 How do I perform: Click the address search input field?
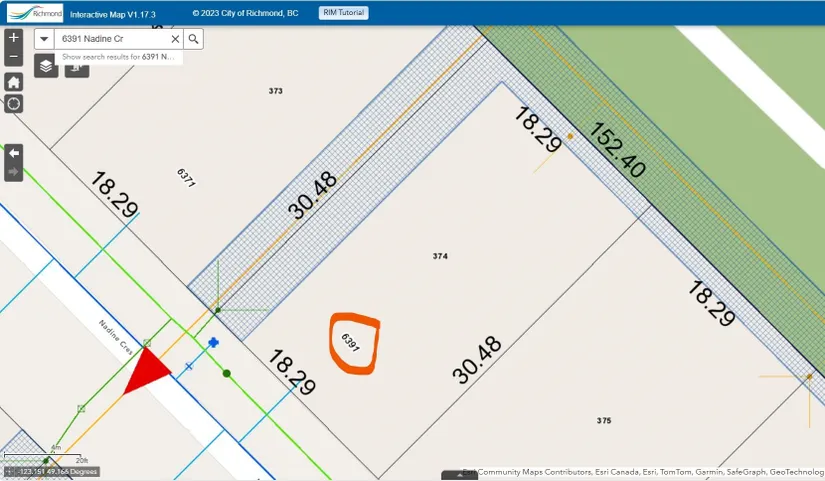pyautogui.click(x=110, y=38)
